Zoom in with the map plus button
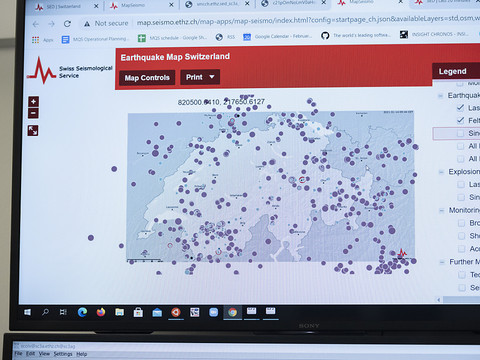The height and width of the screenshot is (360, 480). point(33,101)
